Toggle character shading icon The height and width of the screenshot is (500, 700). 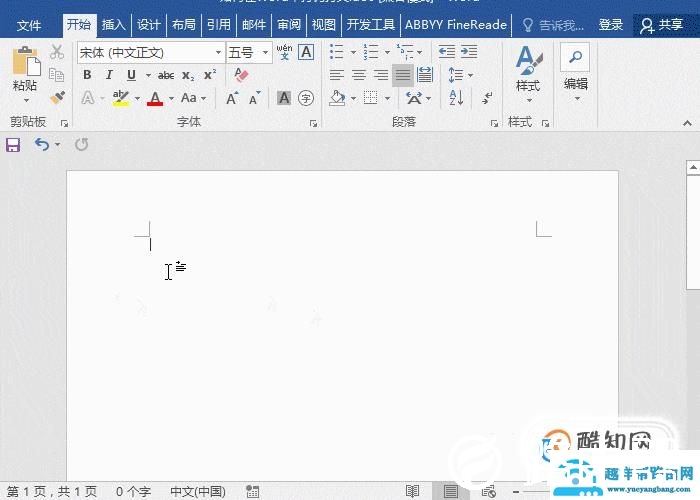coord(284,98)
